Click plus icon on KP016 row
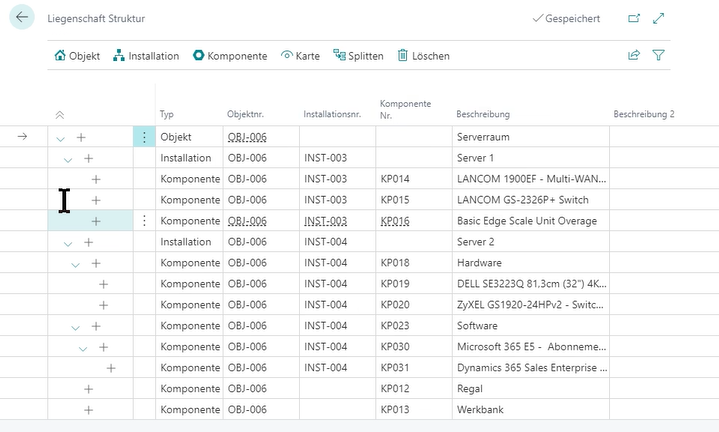Viewport: 719px width, 432px height. click(x=96, y=222)
